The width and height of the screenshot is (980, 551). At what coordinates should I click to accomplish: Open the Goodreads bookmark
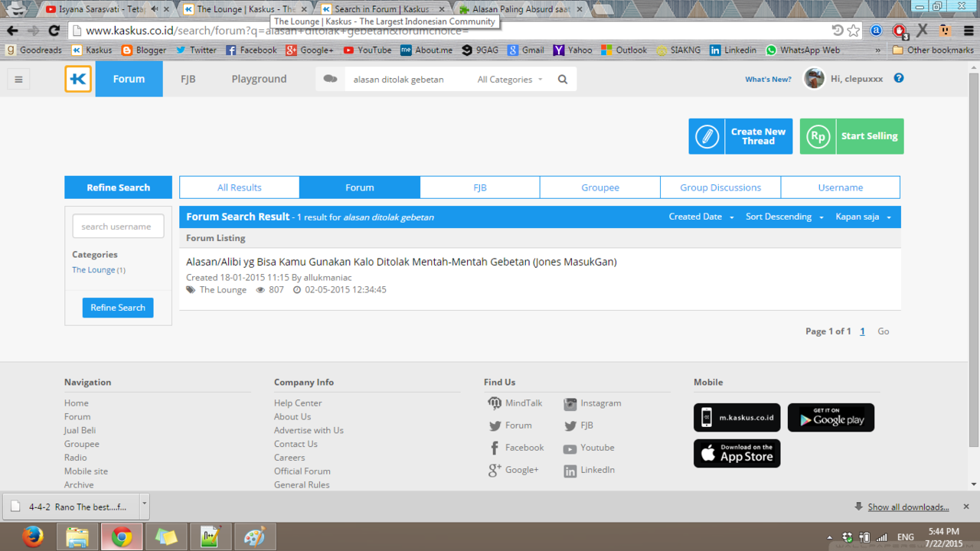tap(34, 50)
